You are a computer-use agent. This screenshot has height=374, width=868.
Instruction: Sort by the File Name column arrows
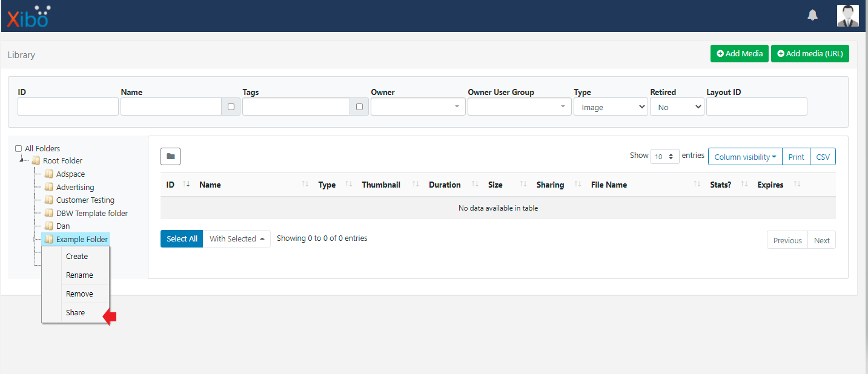point(697,185)
